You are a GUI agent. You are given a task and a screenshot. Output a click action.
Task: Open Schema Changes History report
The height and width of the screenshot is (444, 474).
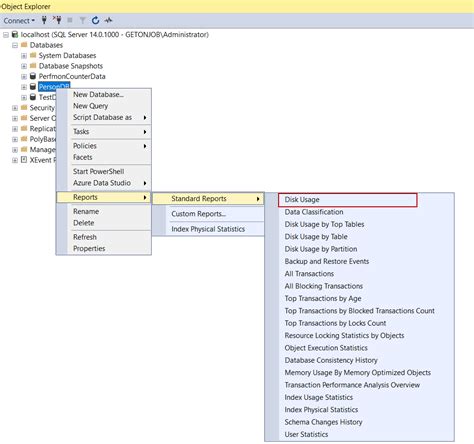coord(323,422)
